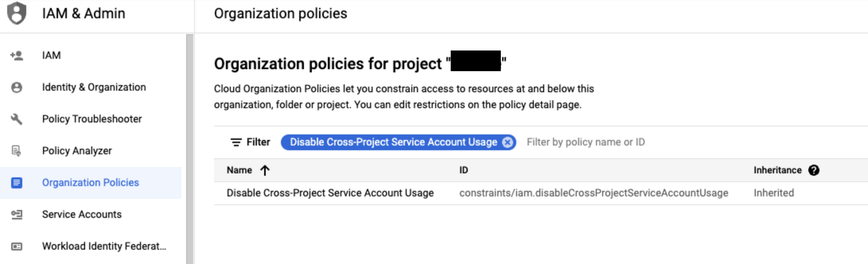This screenshot has width=868, height=264.
Task: Select the Inheritance column header
Action: [777, 170]
